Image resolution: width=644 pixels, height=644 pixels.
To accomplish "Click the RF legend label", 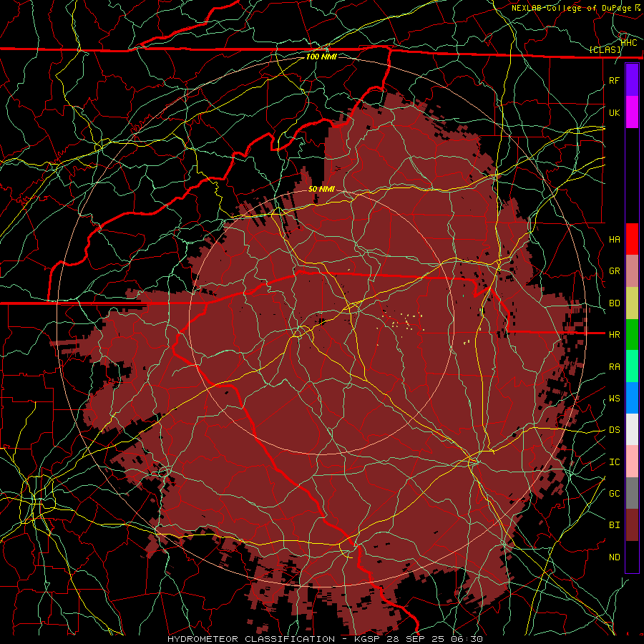I will pyautogui.click(x=614, y=80).
